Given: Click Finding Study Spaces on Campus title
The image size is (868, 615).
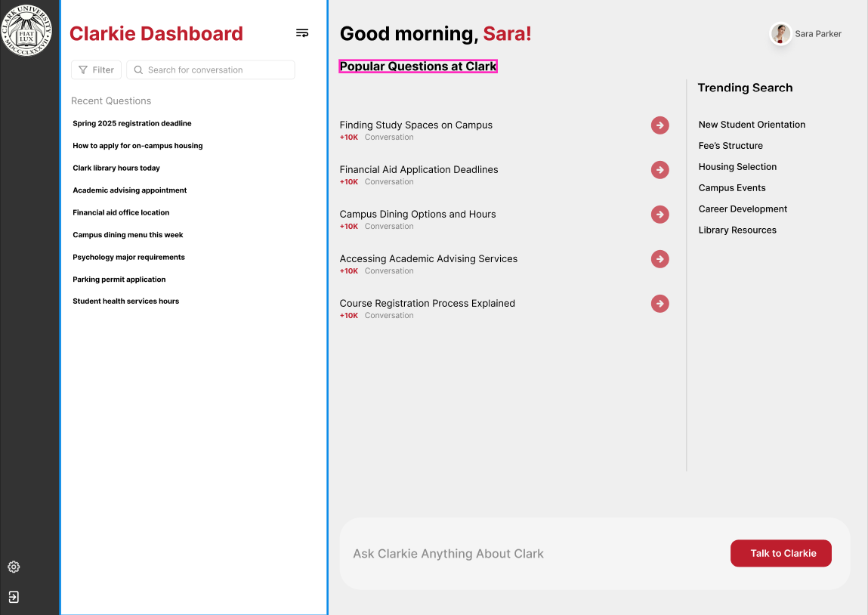Looking at the screenshot, I should (x=415, y=125).
